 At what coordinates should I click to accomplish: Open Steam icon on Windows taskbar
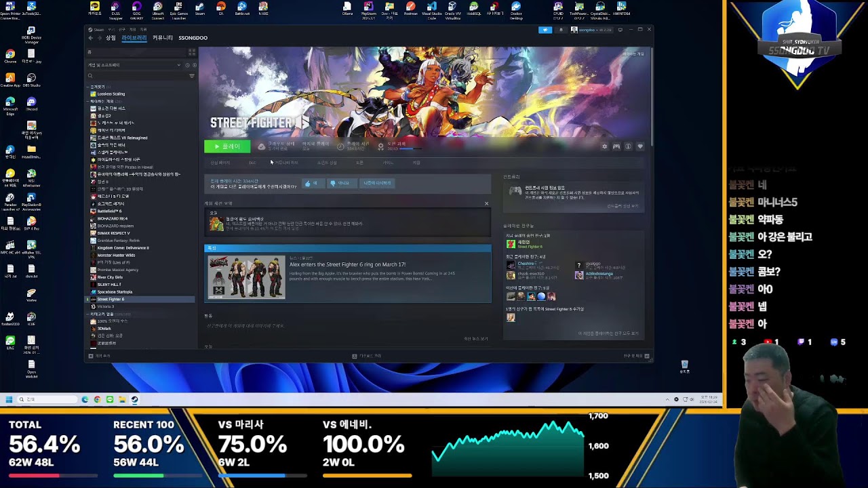[134, 399]
